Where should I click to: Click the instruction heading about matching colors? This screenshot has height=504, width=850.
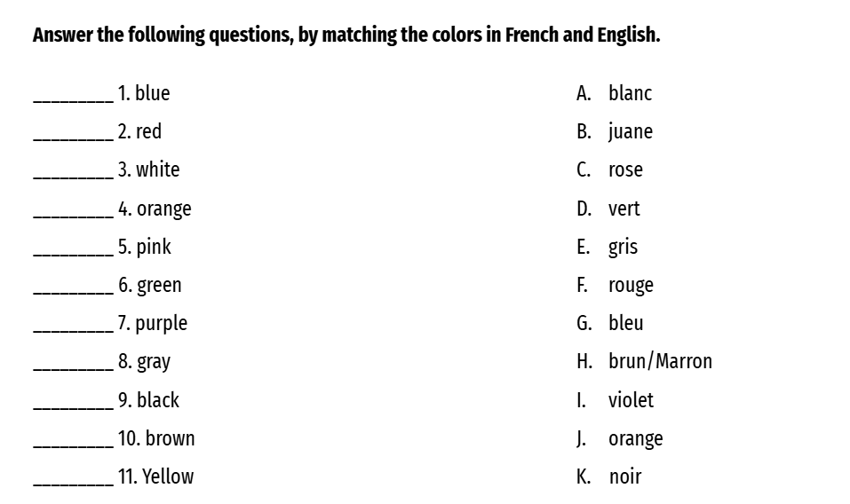click(x=346, y=36)
